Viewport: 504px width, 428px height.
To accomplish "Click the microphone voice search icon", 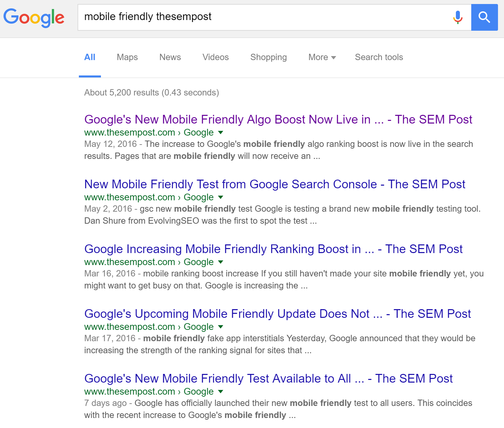I will pos(458,17).
